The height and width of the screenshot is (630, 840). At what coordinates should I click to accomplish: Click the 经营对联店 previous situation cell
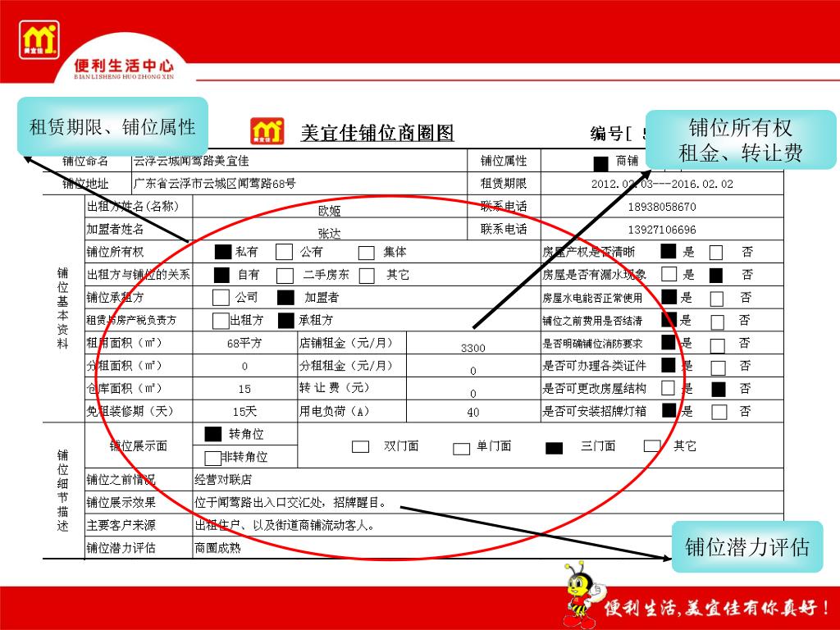(x=488, y=479)
